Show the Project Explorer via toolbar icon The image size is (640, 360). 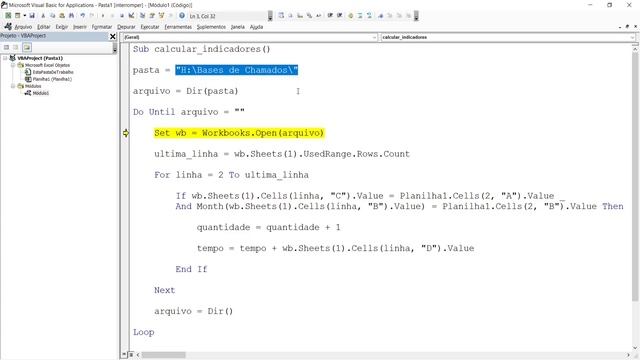click(x=142, y=16)
